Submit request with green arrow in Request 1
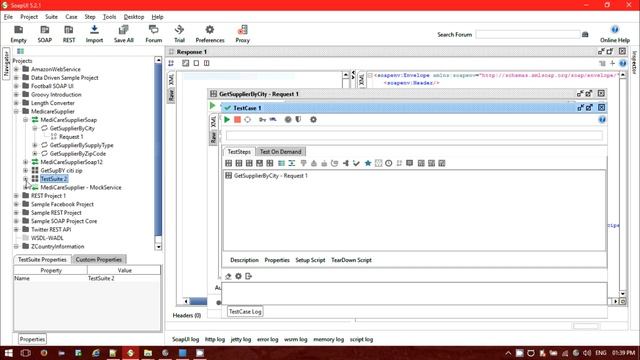 tap(212, 106)
